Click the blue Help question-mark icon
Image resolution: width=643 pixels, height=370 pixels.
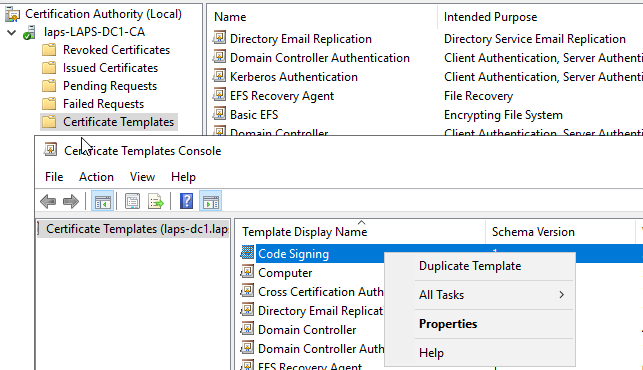(187, 201)
